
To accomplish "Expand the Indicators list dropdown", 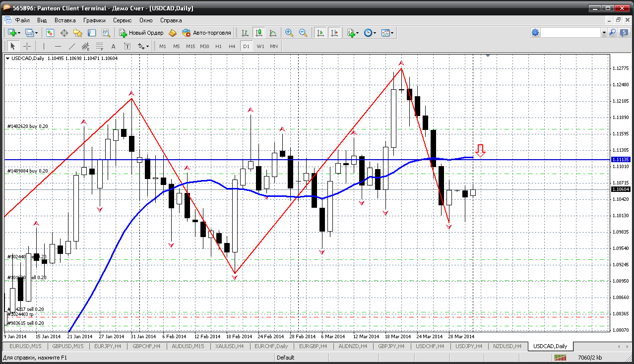I will click(353, 33).
